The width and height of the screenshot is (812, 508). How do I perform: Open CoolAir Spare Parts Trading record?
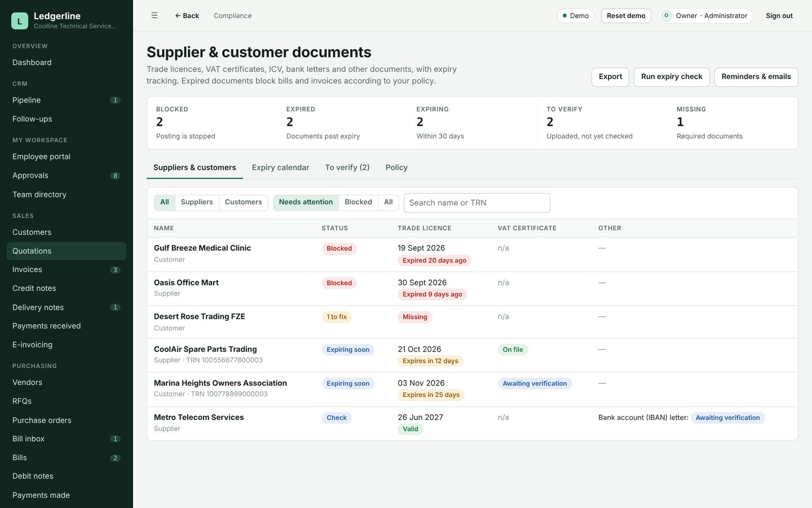(472, 355)
